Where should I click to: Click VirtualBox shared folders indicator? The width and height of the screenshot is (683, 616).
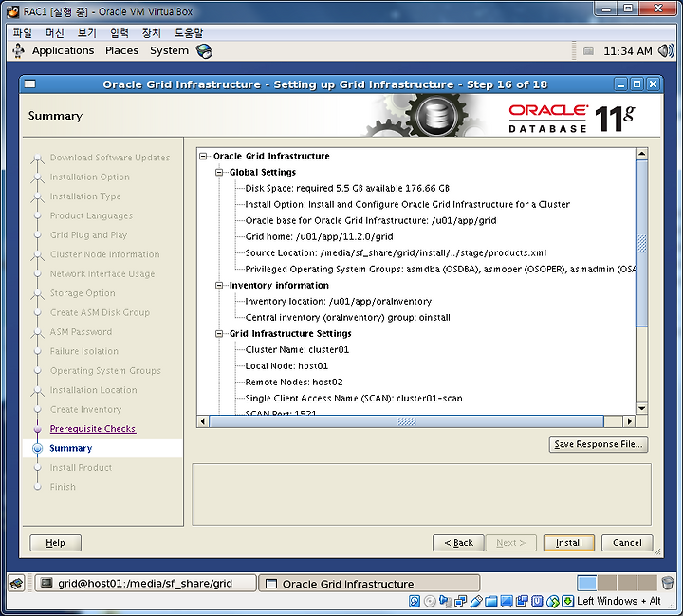pyautogui.click(x=491, y=601)
